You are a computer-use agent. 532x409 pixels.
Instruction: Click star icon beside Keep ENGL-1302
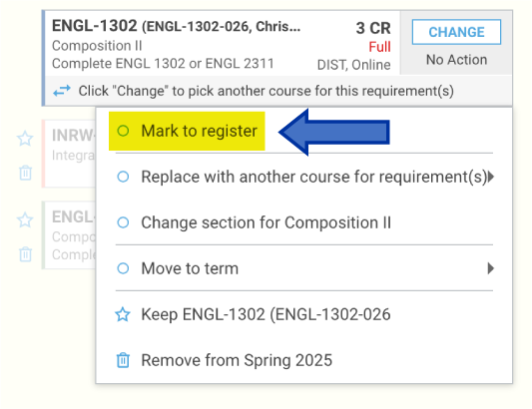click(123, 314)
